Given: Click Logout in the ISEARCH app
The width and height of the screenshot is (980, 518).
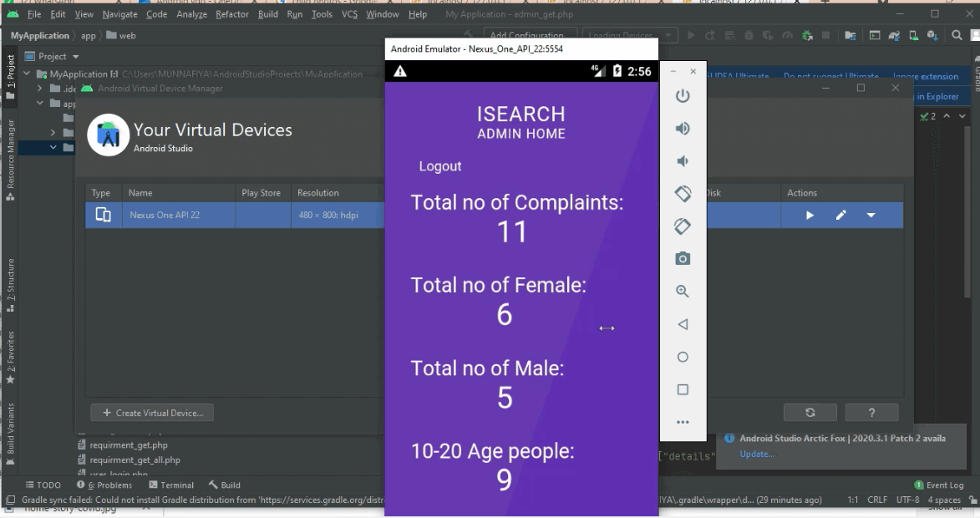Looking at the screenshot, I should [x=440, y=166].
